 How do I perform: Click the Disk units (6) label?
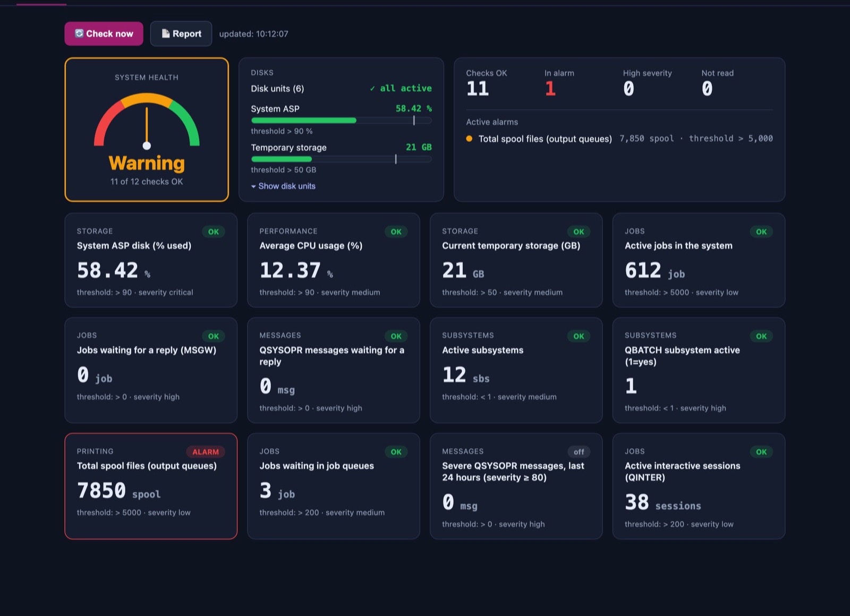(x=277, y=89)
